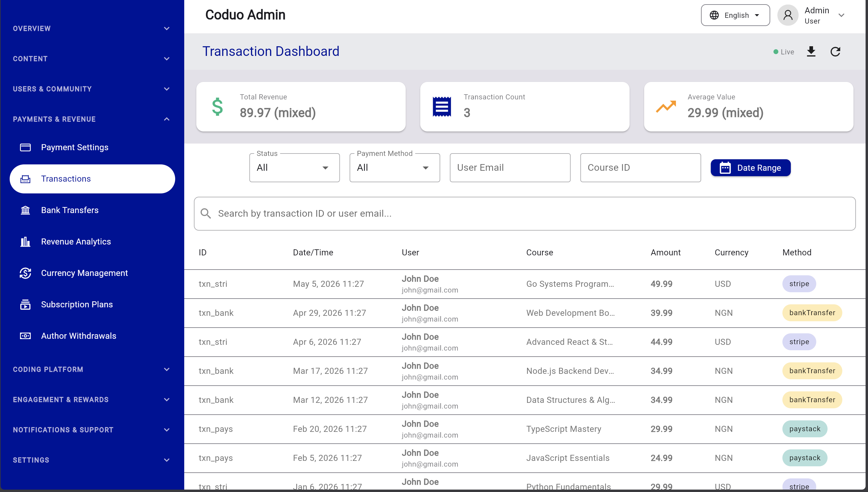Screen dimensions: 868x492
Task: Click the globe language icon
Action: pos(714,15)
